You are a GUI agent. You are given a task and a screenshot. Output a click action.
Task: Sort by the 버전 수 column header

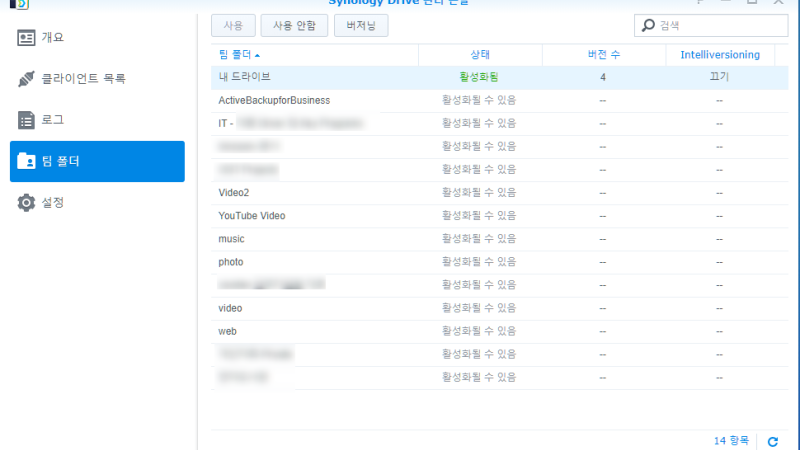[x=604, y=55]
